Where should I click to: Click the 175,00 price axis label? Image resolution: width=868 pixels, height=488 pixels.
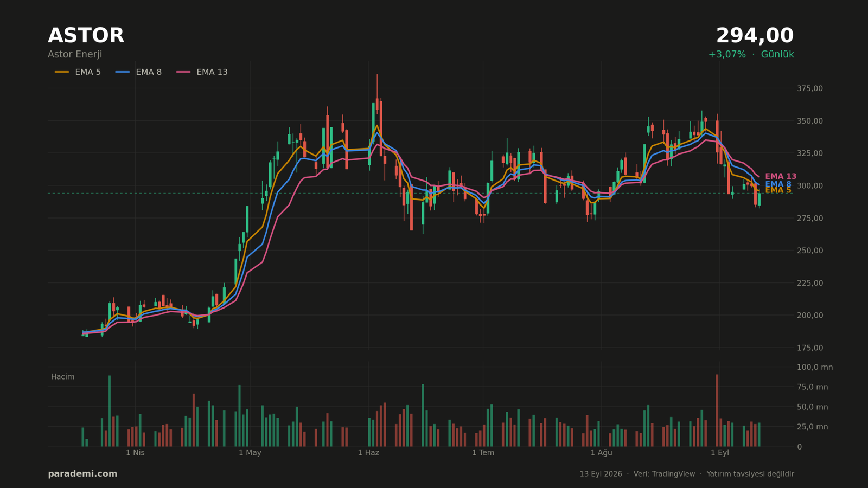pyautogui.click(x=809, y=348)
